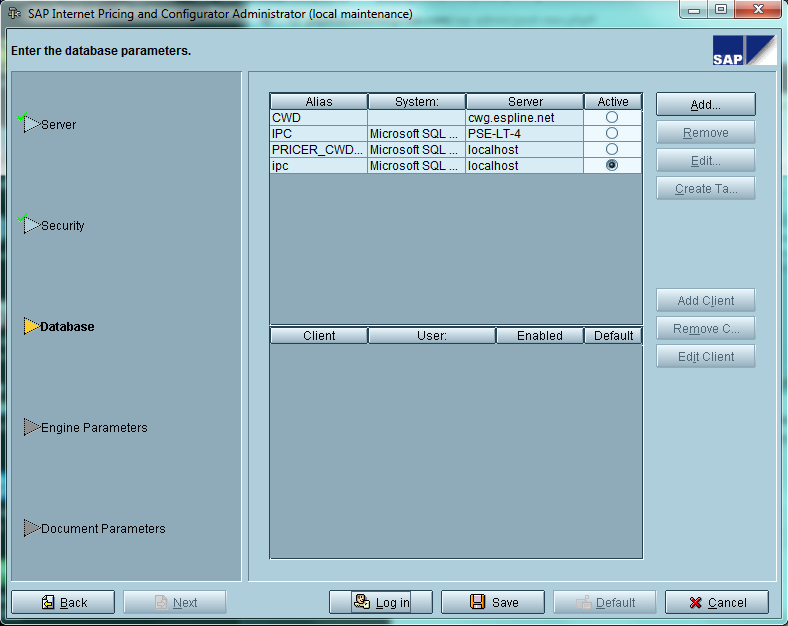Click the System: column header
The image size is (788, 626).
[417, 101]
